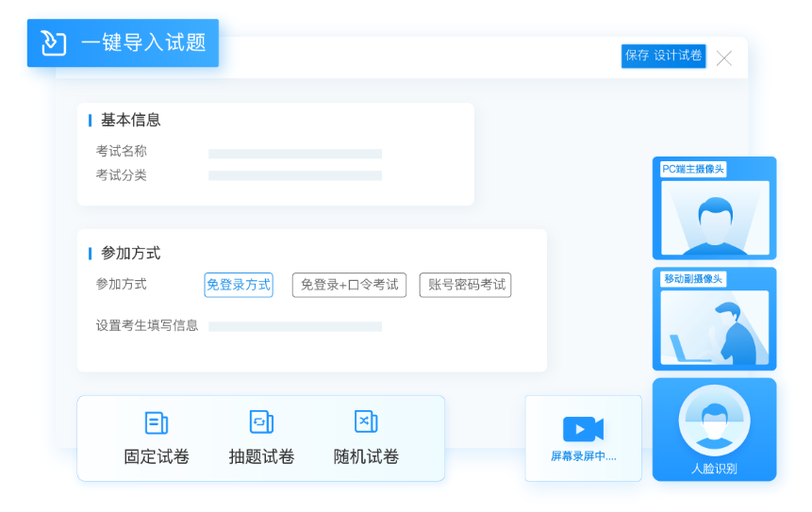The width and height of the screenshot is (812, 512).
Task: Click the 考试名称 input field
Action: click(294, 154)
